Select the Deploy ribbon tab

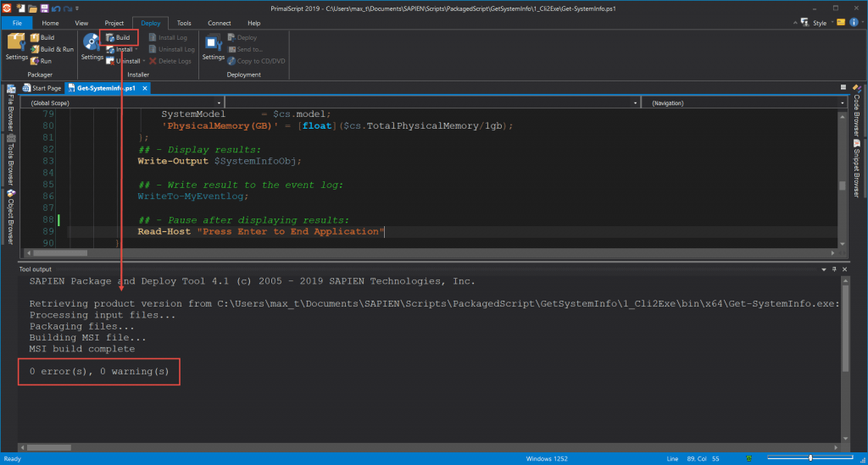(x=150, y=23)
